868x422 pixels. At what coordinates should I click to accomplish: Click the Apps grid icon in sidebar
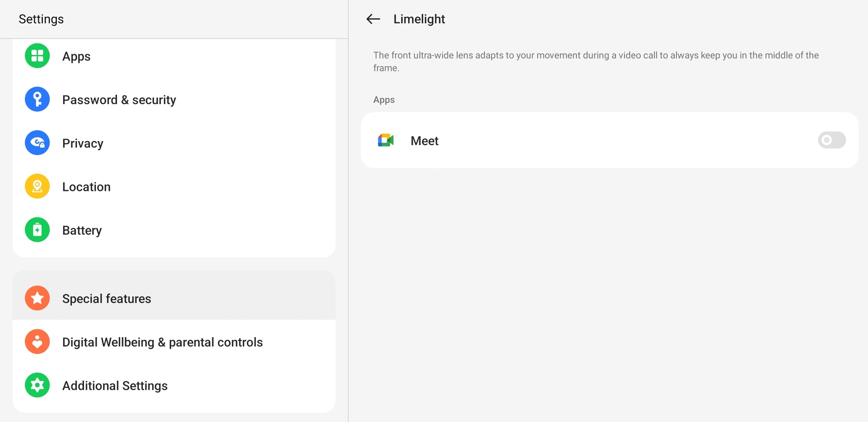click(37, 55)
